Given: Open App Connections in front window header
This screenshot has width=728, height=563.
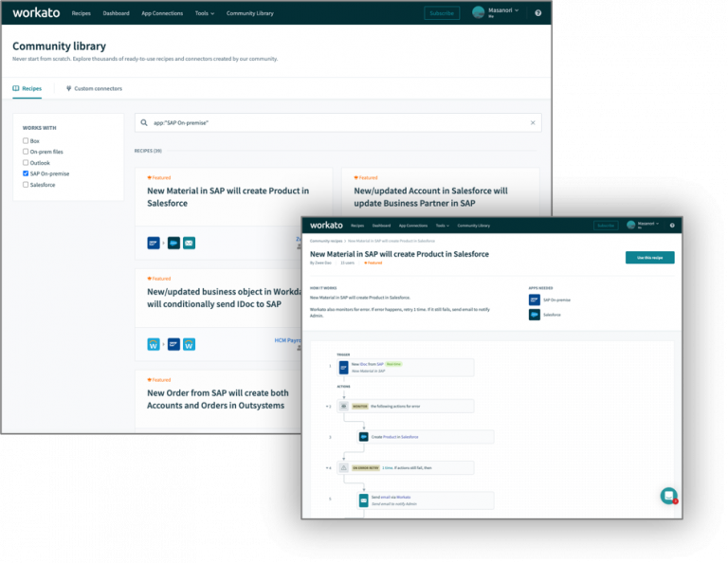Looking at the screenshot, I should [413, 226].
